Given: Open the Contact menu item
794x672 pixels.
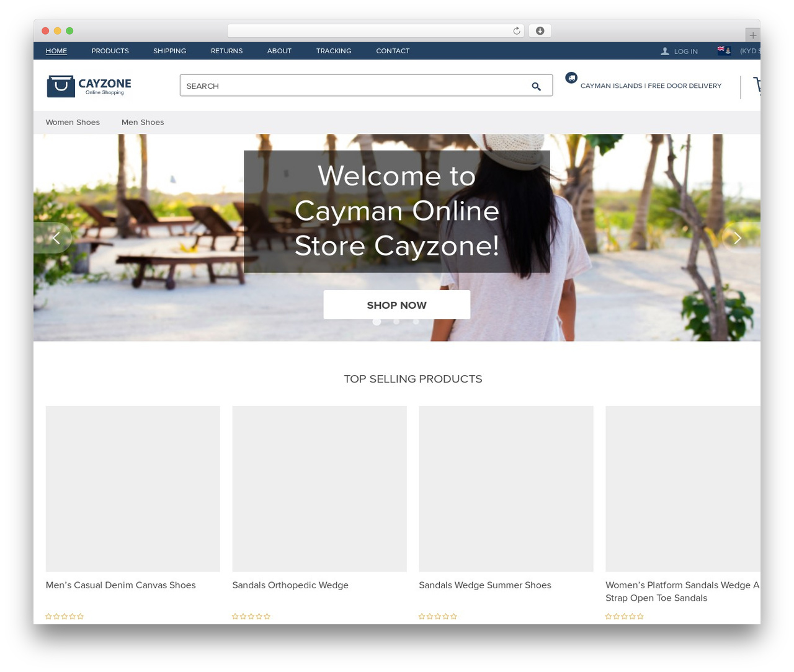Looking at the screenshot, I should (x=393, y=51).
